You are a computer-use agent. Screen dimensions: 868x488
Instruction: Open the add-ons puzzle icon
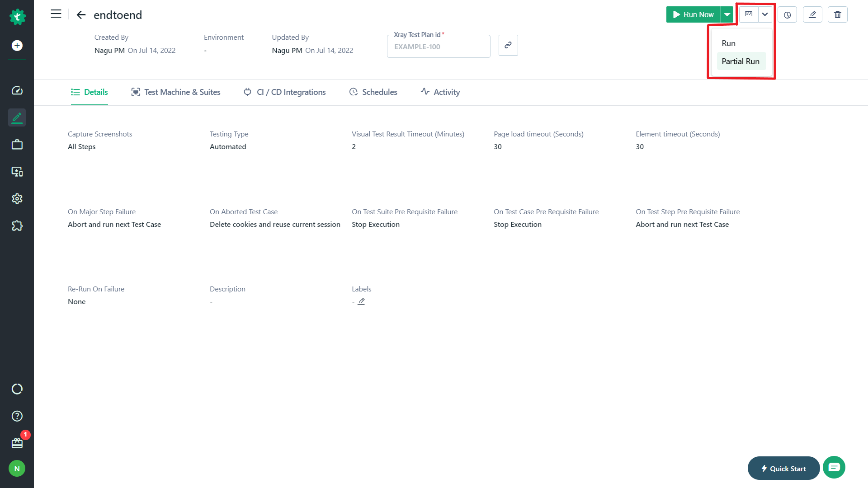click(x=17, y=225)
